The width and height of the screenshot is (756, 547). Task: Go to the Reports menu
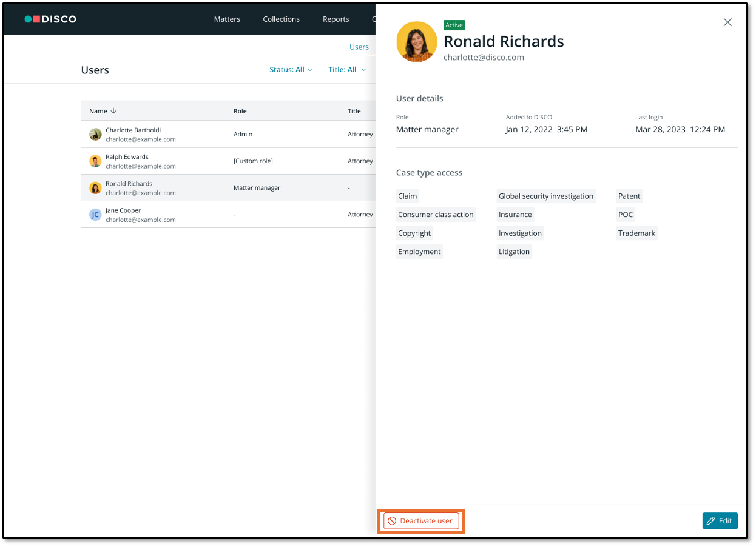point(336,19)
